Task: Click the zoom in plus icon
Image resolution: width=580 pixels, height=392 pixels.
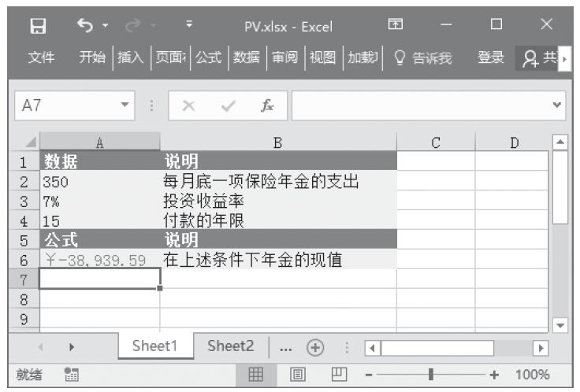Action: coord(494,375)
